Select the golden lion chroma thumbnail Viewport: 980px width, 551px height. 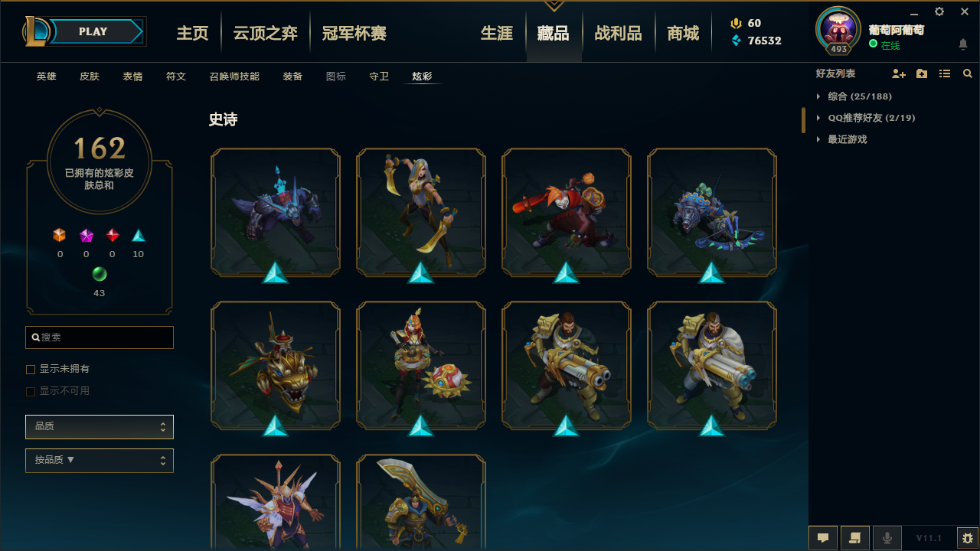coord(276,365)
